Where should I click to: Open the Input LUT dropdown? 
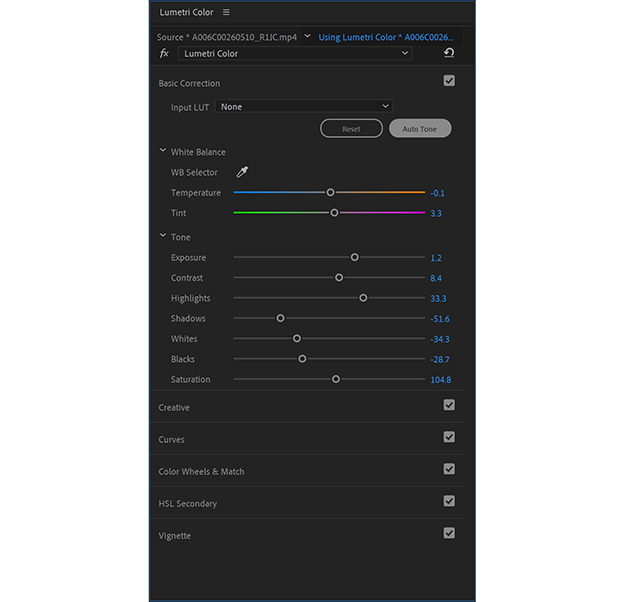(304, 107)
